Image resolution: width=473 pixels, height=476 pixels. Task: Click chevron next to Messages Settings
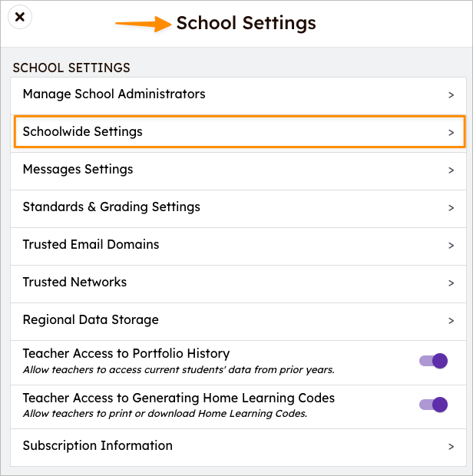tap(451, 170)
